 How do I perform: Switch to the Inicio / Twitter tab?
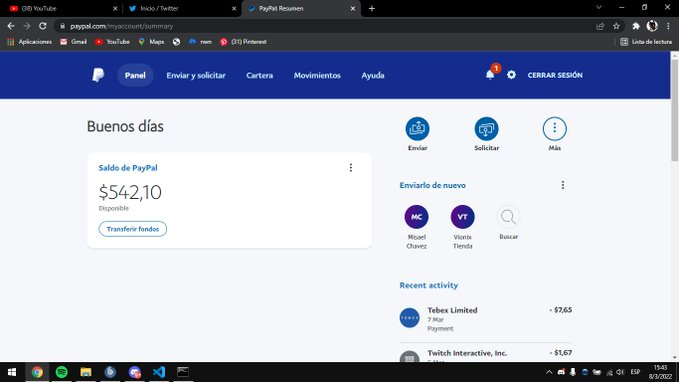click(182, 8)
